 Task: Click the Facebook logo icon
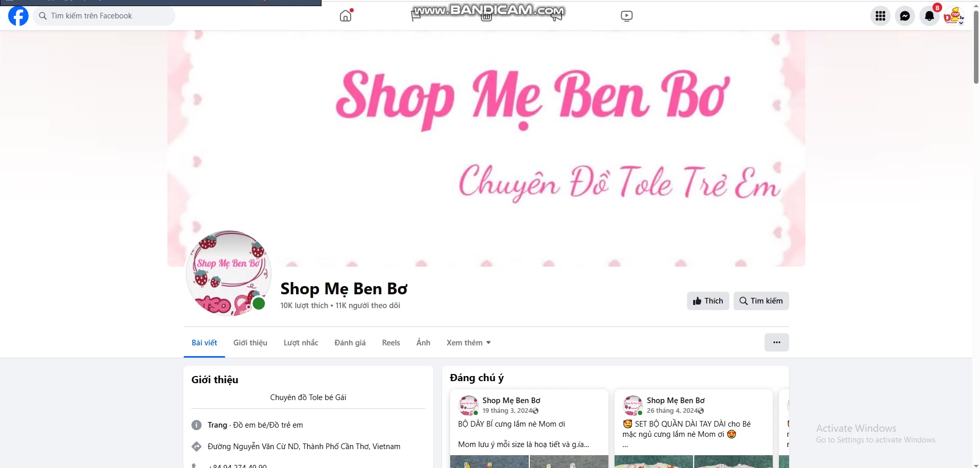18,16
